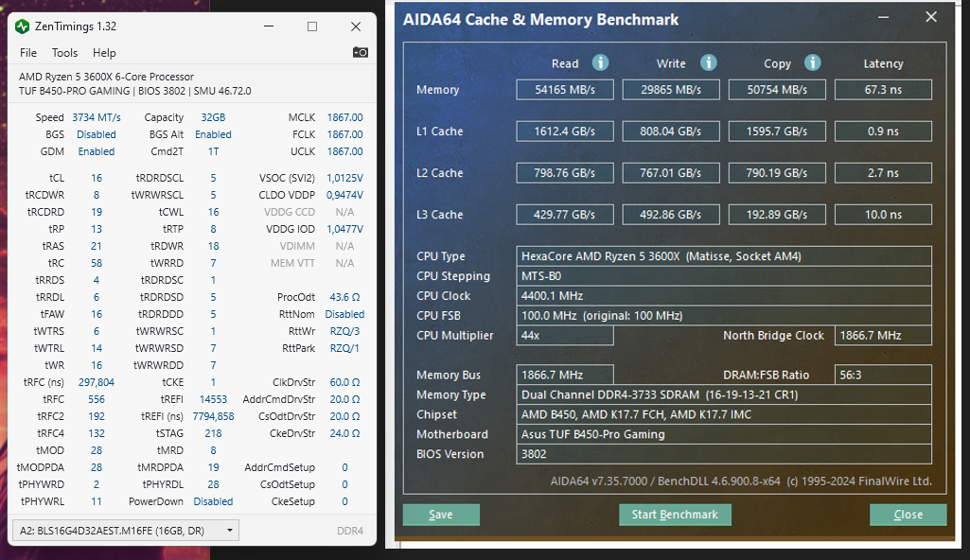Click the ProcOdt value 43.6 Ω
This screenshot has height=560, width=970.
[344, 297]
